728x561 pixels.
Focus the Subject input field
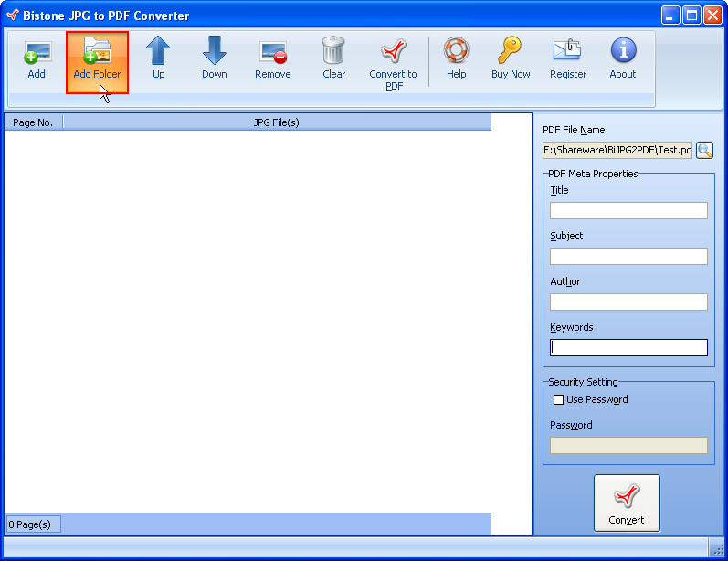(628, 257)
